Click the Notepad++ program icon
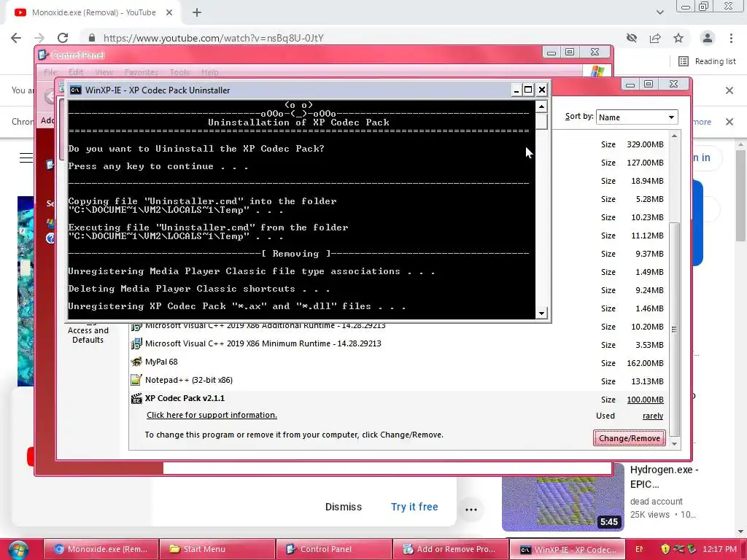Image resolution: width=747 pixels, height=560 pixels. [x=136, y=380]
